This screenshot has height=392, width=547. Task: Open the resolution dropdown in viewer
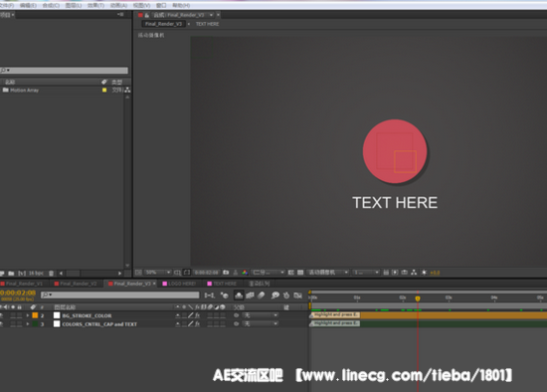[268, 273]
